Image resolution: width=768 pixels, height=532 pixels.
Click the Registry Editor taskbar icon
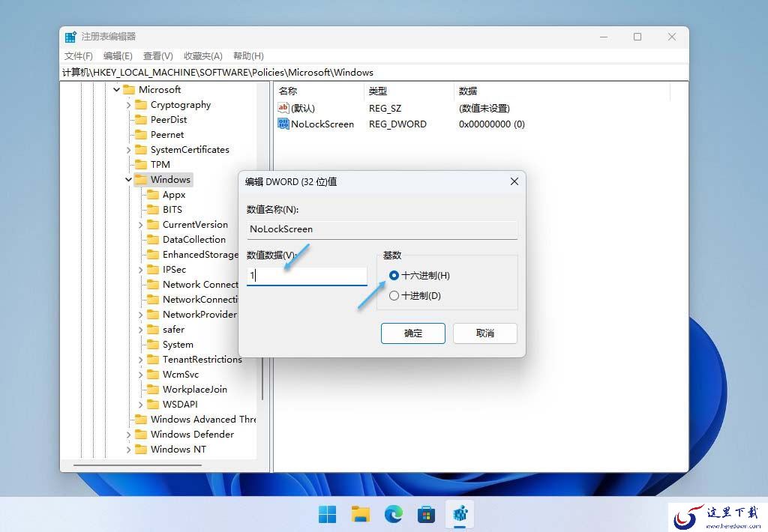coord(460,514)
